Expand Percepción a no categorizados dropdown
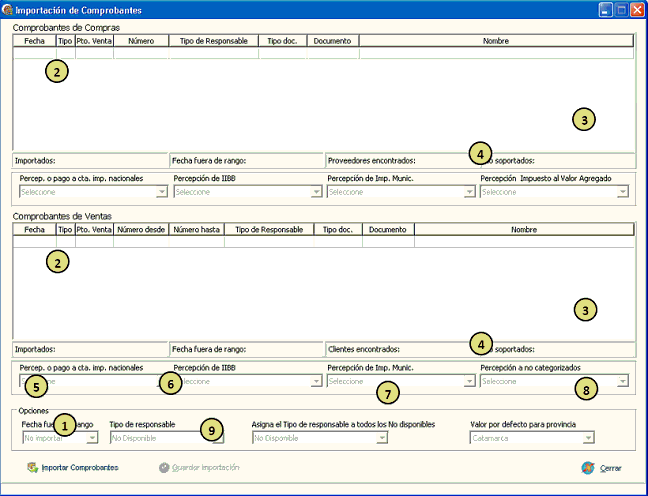 point(623,381)
